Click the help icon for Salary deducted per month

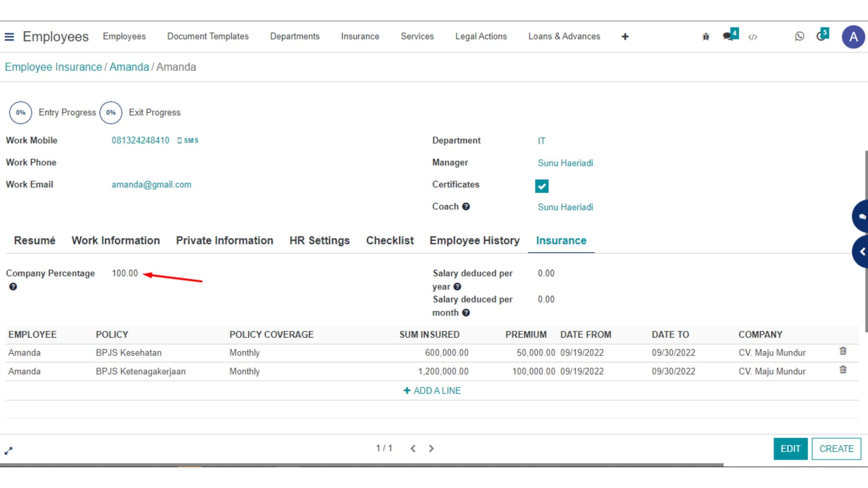point(466,312)
